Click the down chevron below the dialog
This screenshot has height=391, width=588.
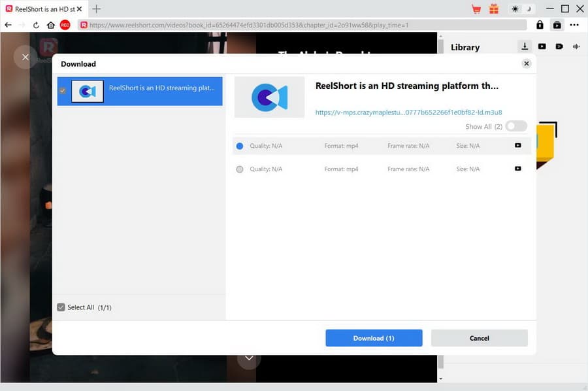click(x=249, y=358)
